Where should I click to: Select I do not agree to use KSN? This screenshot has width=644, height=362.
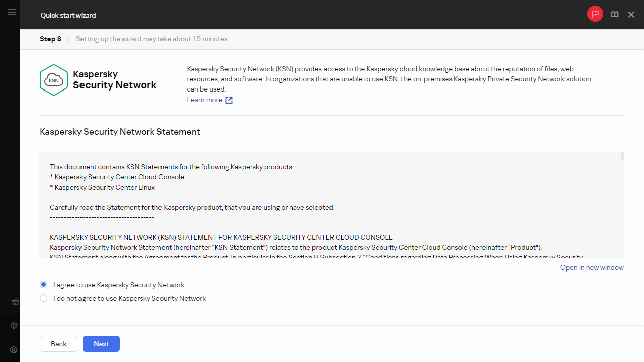click(44, 298)
